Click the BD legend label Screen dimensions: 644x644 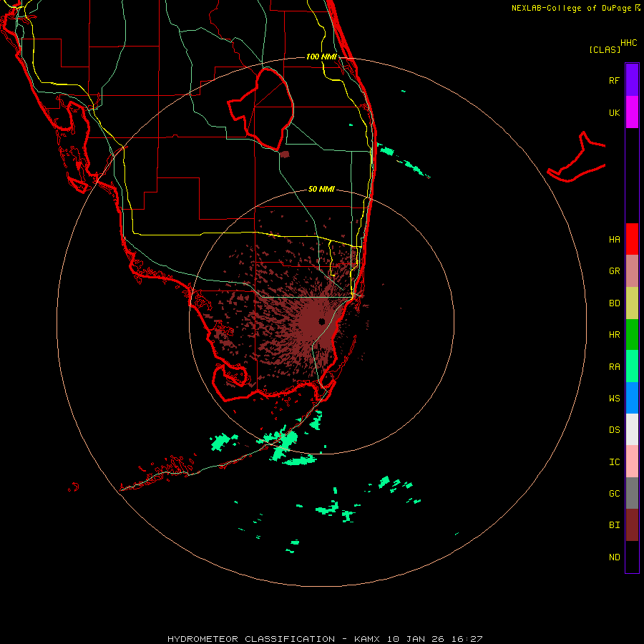[614, 303]
